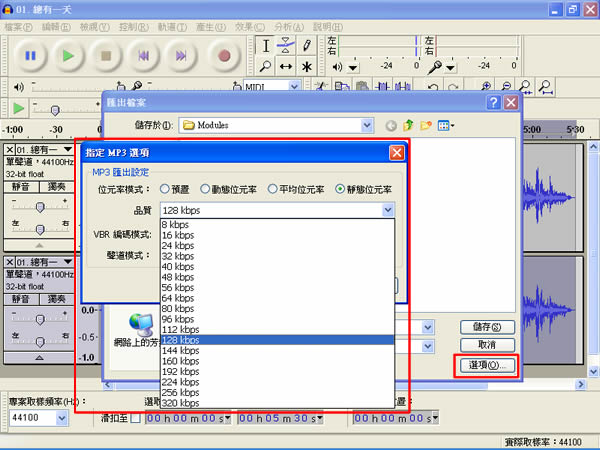600x450 pixels.
Task: Select the I-beam Selection tool
Action: (x=266, y=46)
